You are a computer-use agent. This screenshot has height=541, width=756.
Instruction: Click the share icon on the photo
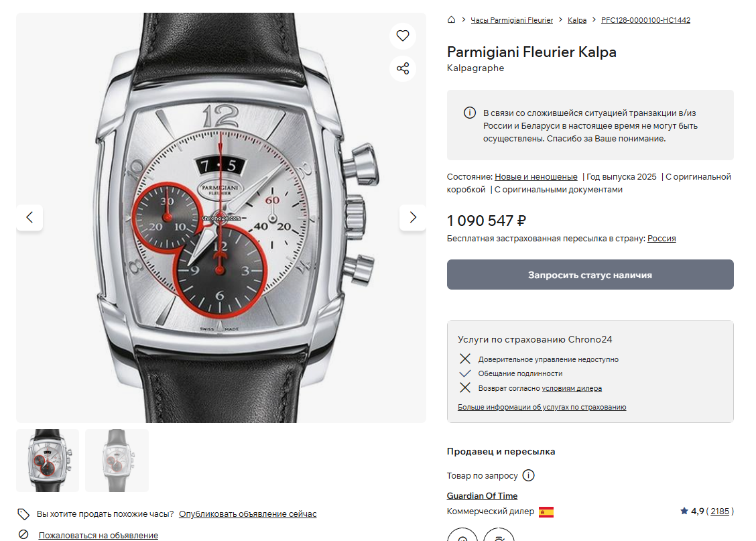(x=403, y=68)
